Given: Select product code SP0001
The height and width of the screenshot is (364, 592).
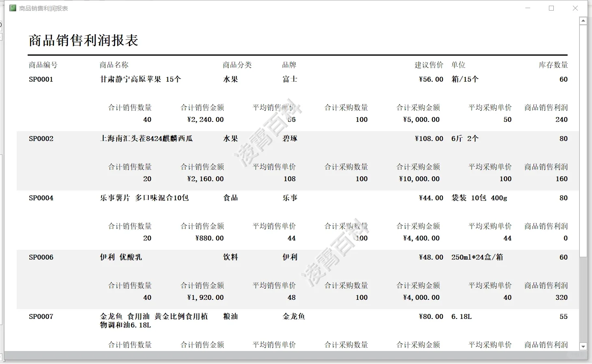Looking at the screenshot, I should [41, 79].
